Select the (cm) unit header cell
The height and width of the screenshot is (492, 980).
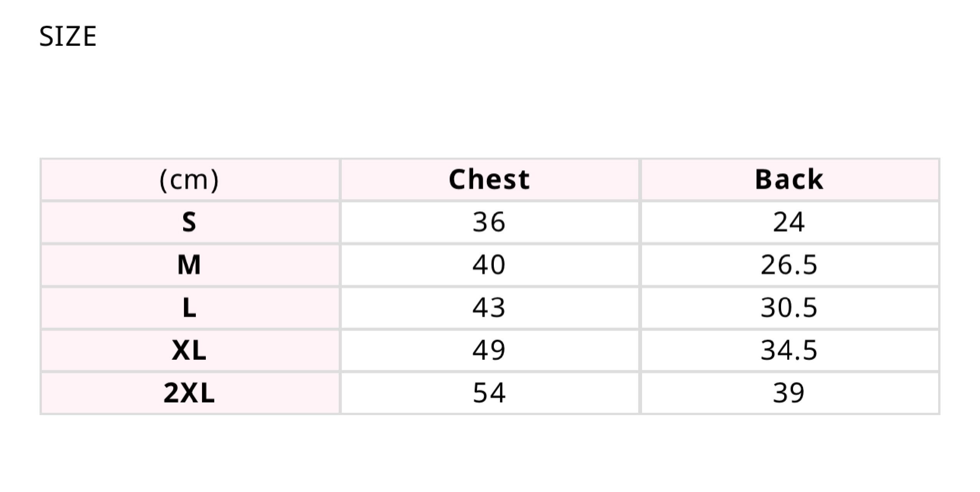coord(189,180)
